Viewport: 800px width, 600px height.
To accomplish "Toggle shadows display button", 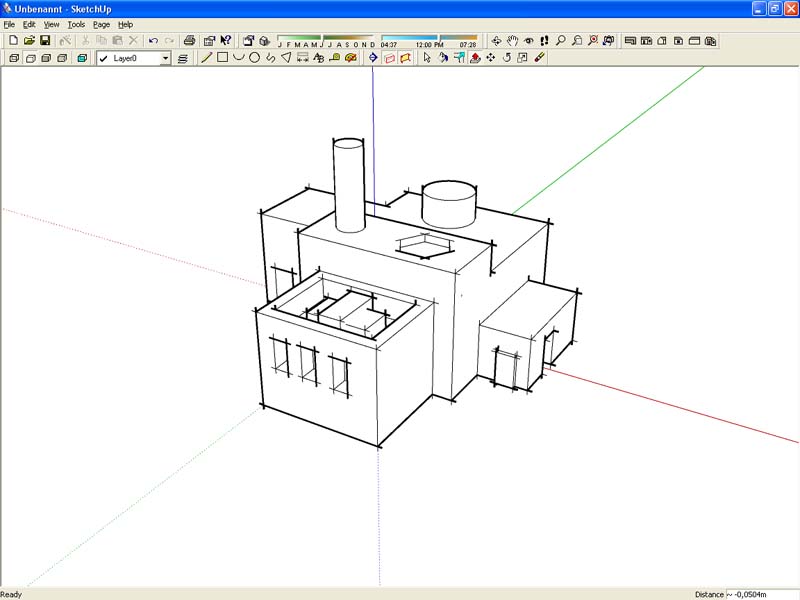I will point(264,41).
